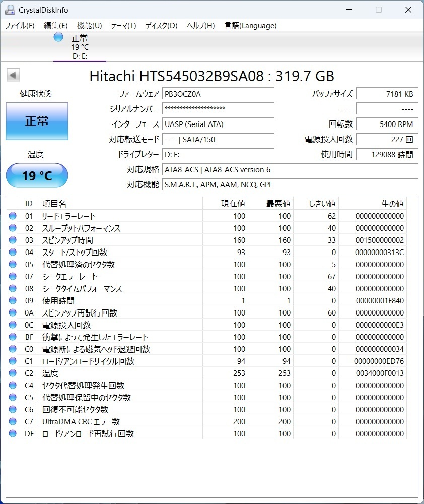Open the ヘルプ menu
The height and width of the screenshot is (504, 424).
199,25
